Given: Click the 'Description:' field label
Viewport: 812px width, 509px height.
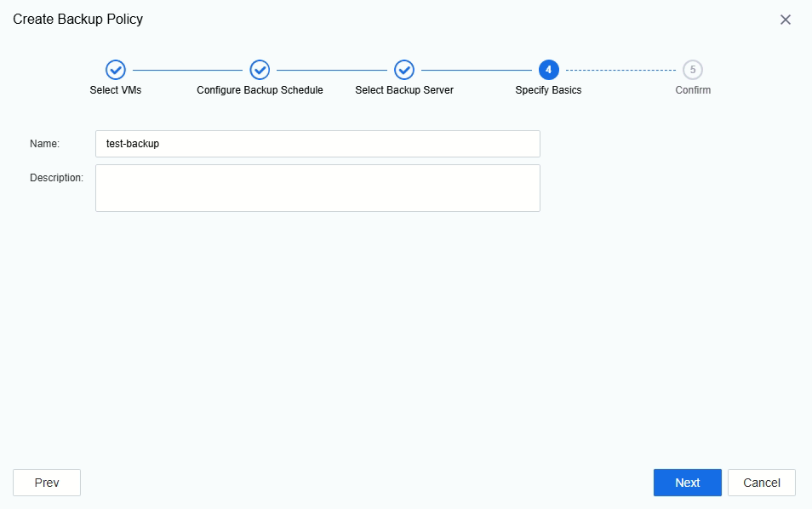Looking at the screenshot, I should click(x=56, y=178).
